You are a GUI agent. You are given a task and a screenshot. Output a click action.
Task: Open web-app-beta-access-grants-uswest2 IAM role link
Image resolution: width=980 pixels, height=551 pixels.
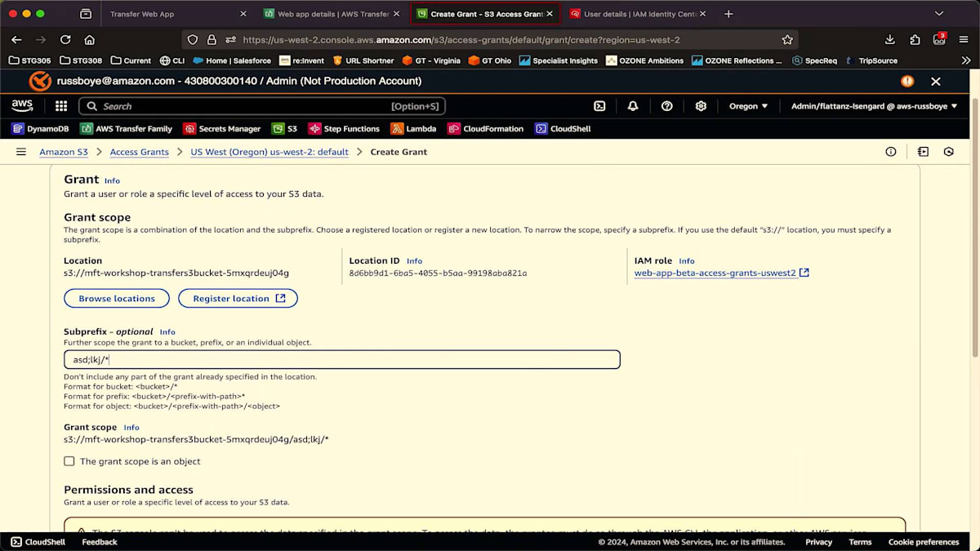tap(721, 273)
